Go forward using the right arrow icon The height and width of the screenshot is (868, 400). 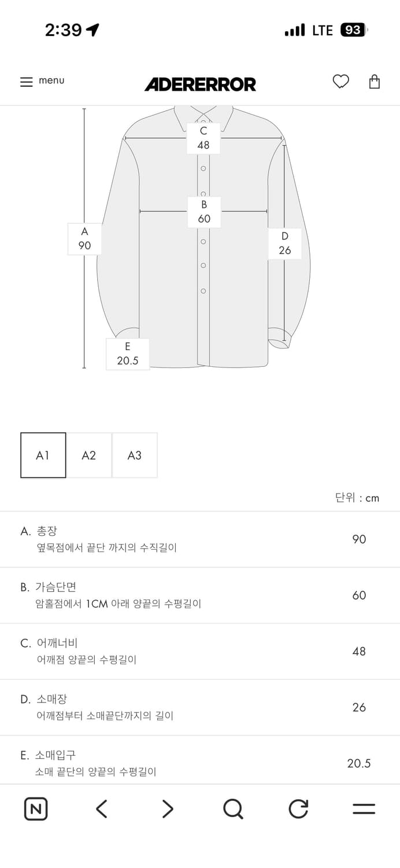[x=167, y=809]
